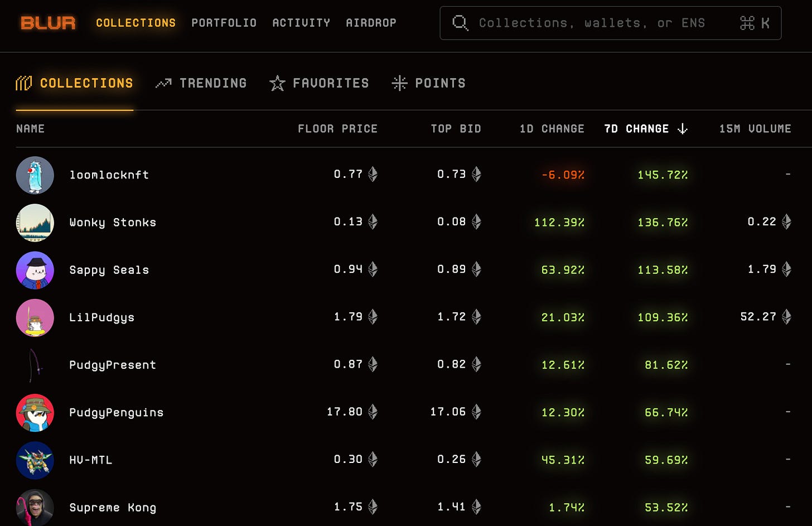Click the ETH icon beside LilPudgys 52.27 volume
This screenshot has width=812, height=526.
click(x=786, y=317)
